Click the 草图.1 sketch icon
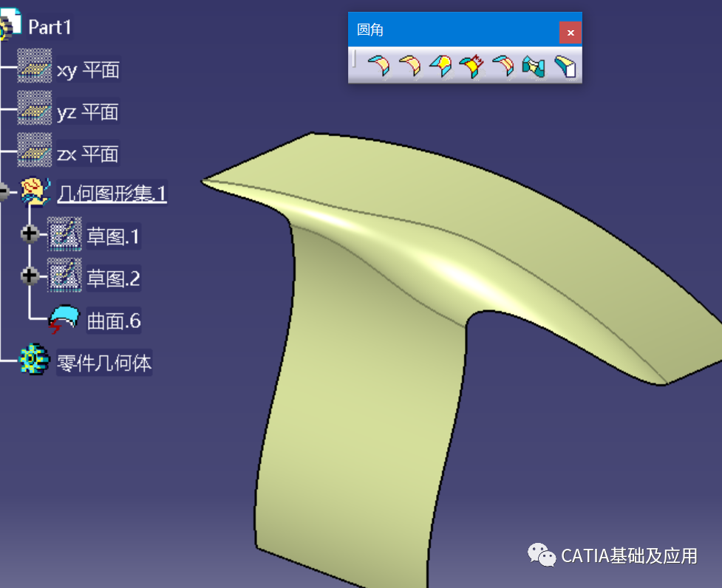The width and height of the screenshot is (722, 588). (x=64, y=233)
